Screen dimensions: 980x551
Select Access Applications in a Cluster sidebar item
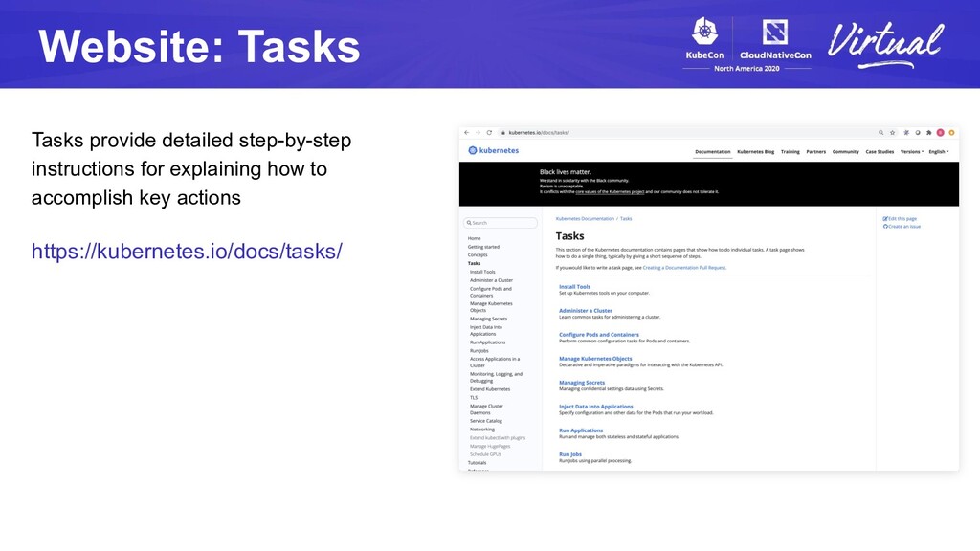click(495, 363)
